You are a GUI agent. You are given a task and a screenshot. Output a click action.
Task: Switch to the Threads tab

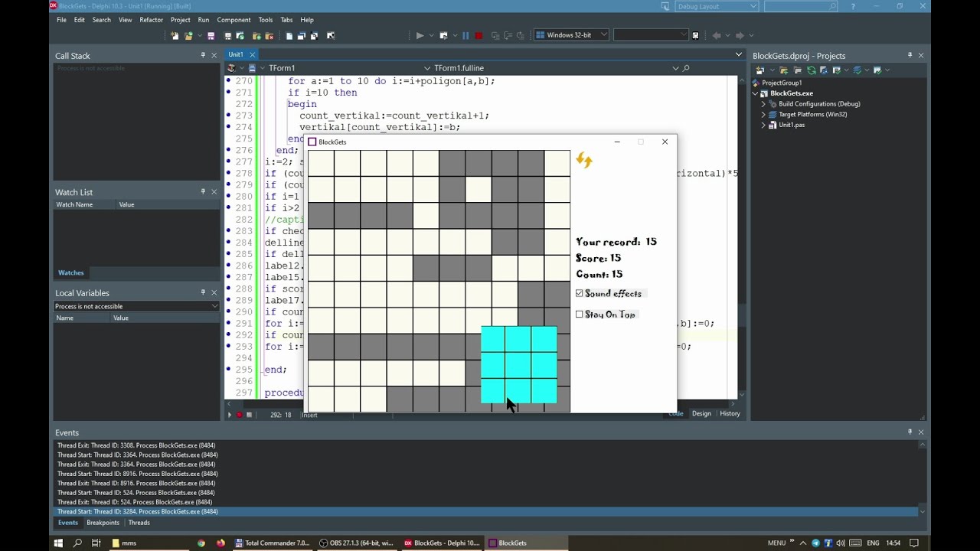tap(139, 523)
